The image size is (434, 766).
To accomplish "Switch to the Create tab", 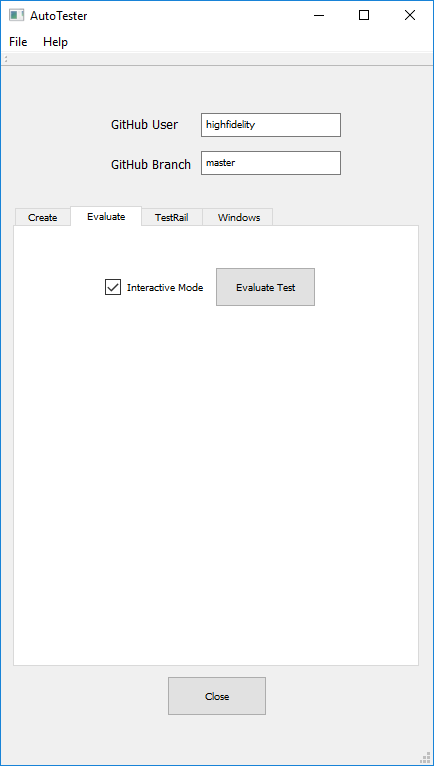I will click(43, 217).
